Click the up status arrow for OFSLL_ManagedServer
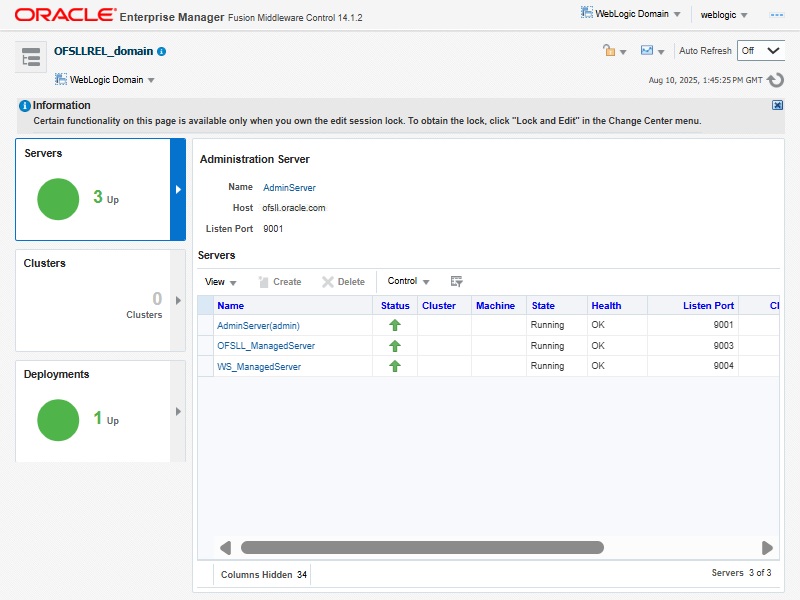Viewport: 800px width, 600px height. tap(395, 346)
